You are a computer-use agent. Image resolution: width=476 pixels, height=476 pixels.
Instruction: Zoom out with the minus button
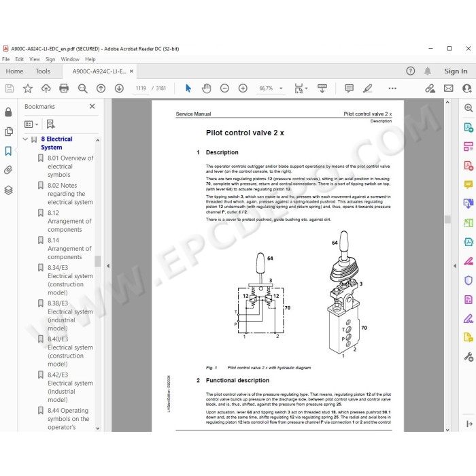point(224,88)
